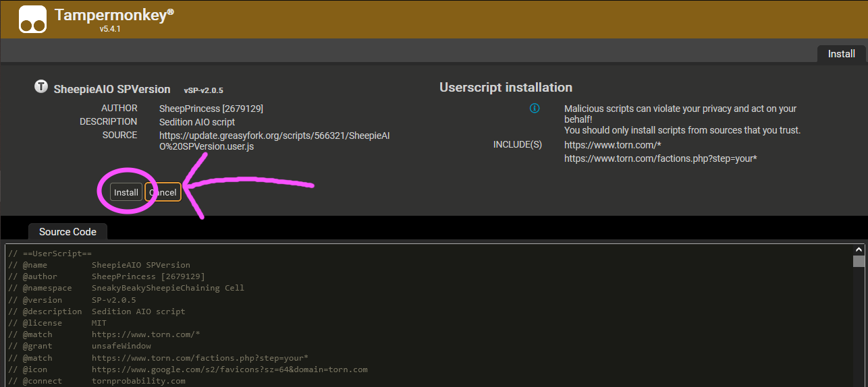
Task: Click the @name code line
Action: [99, 265]
